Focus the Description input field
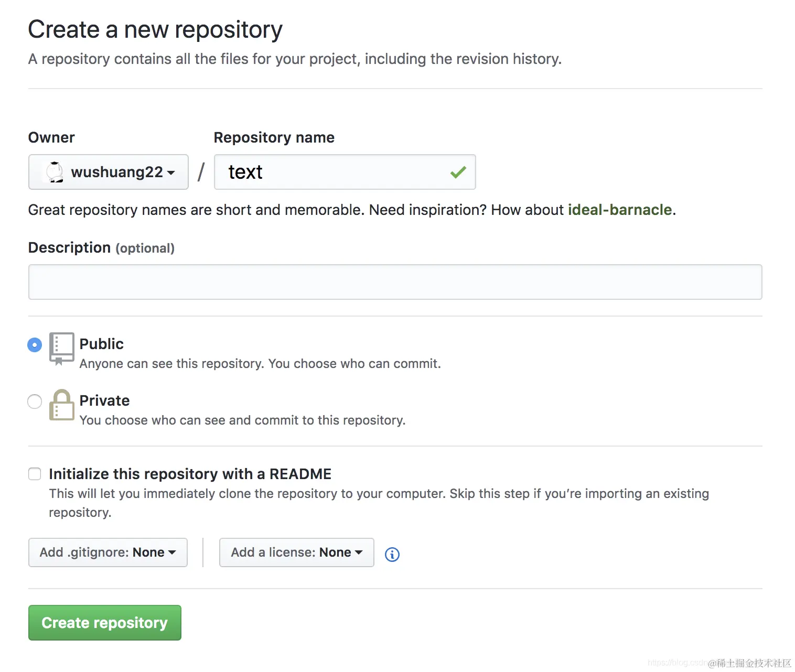This screenshot has height=672, width=795. 395,282
